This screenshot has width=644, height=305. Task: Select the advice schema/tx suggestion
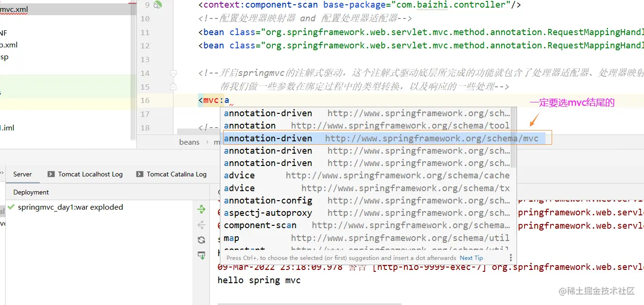[x=367, y=188]
